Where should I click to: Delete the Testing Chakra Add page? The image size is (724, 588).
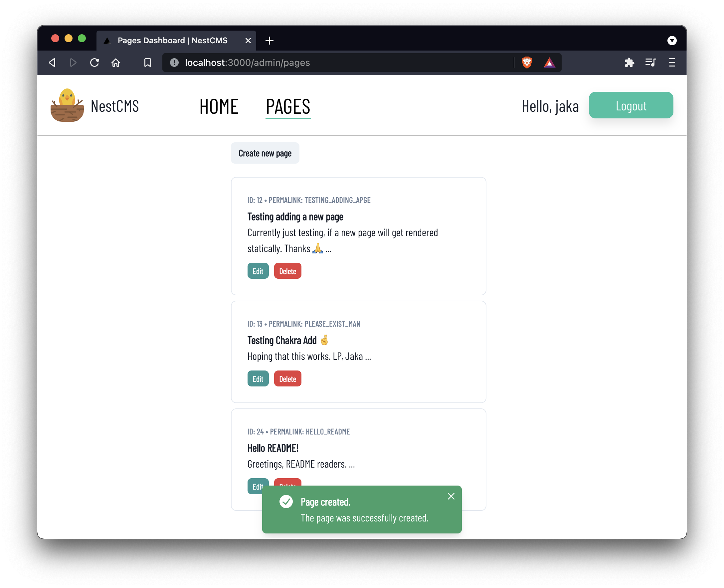[x=287, y=379]
